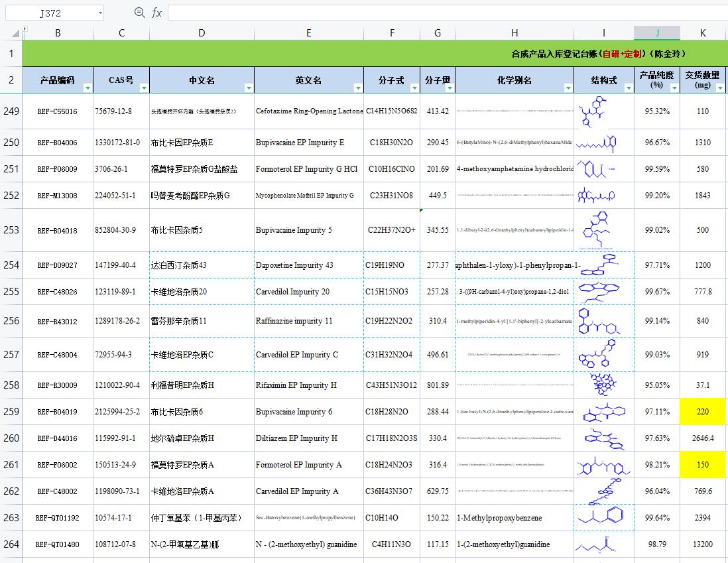Click the zoom magnifier icon in formula bar
Screen dimensions: 728x563
[139, 13]
